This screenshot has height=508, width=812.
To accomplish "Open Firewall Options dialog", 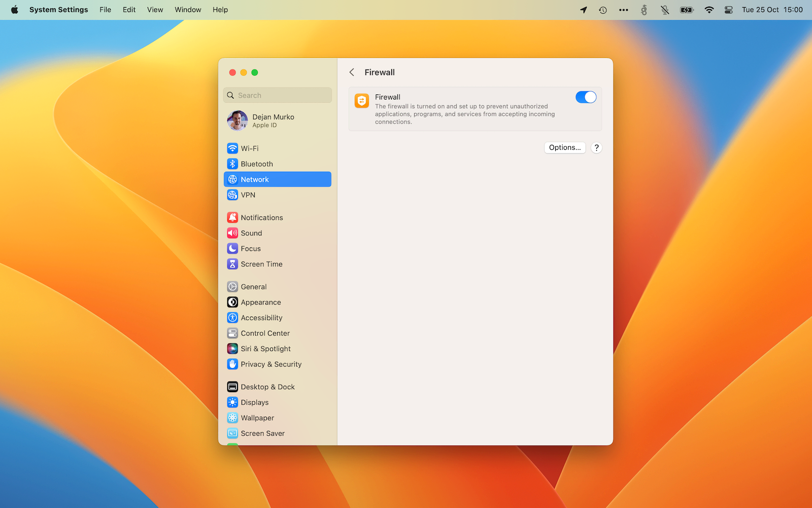I will click(564, 148).
